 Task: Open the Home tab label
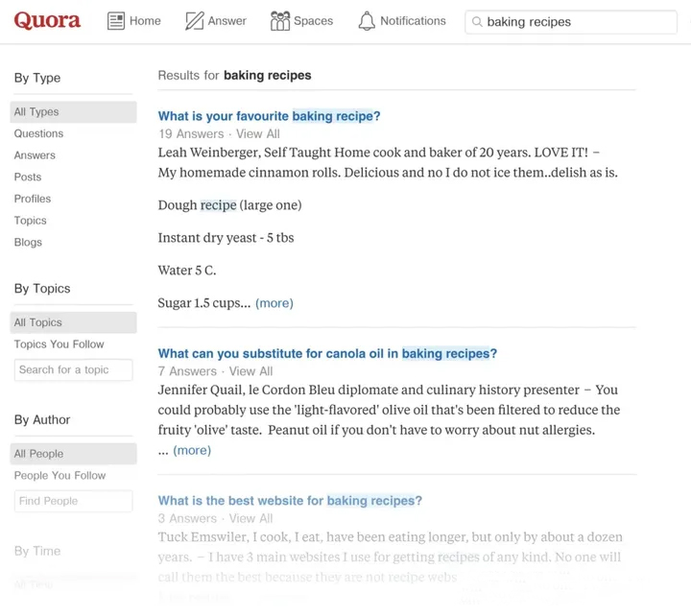(145, 21)
